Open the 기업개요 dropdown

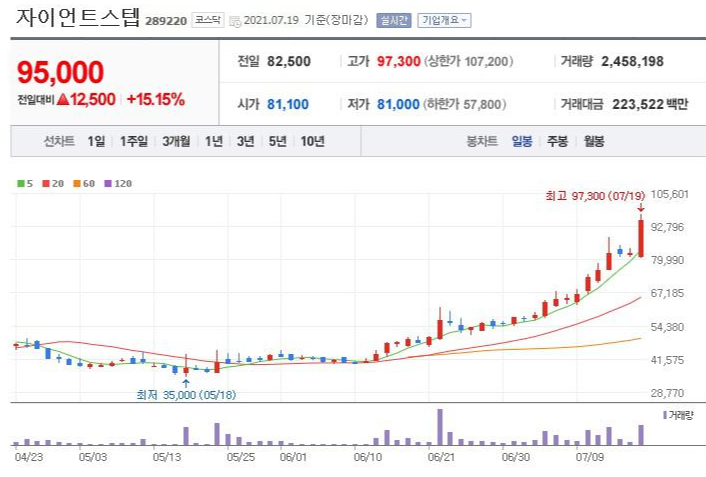444,20
